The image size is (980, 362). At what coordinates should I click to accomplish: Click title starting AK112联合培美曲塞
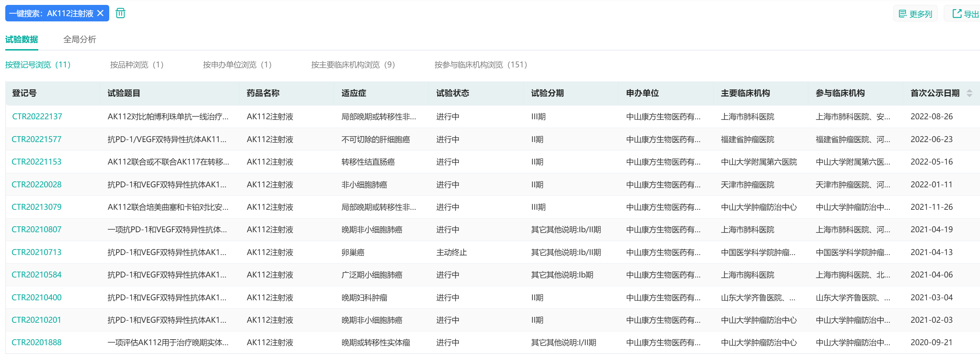pyautogui.click(x=168, y=207)
